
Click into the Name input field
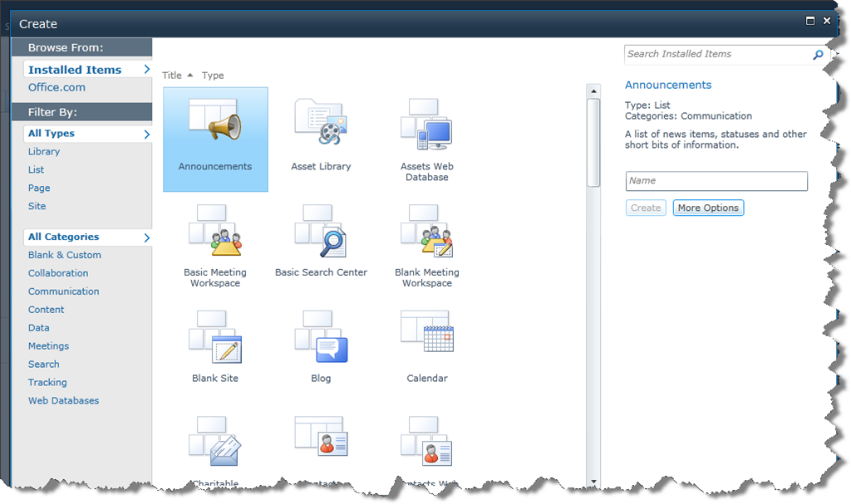(x=716, y=181)
